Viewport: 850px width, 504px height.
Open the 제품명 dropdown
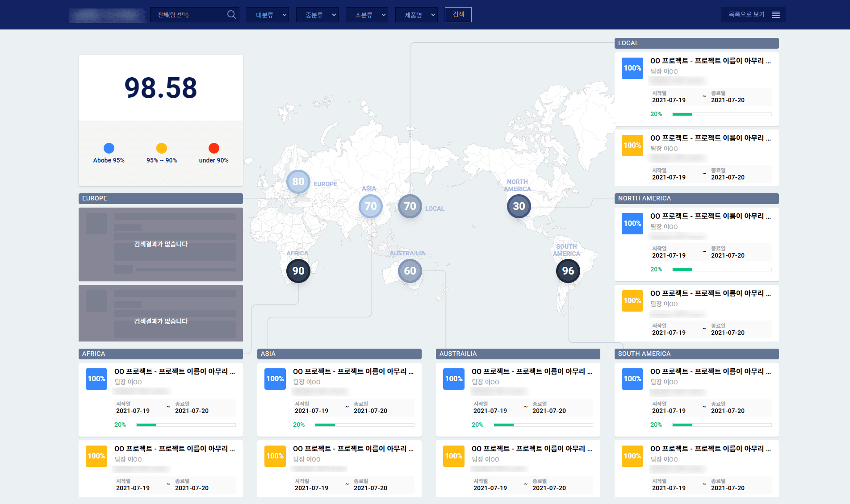[x=416, y=15]
